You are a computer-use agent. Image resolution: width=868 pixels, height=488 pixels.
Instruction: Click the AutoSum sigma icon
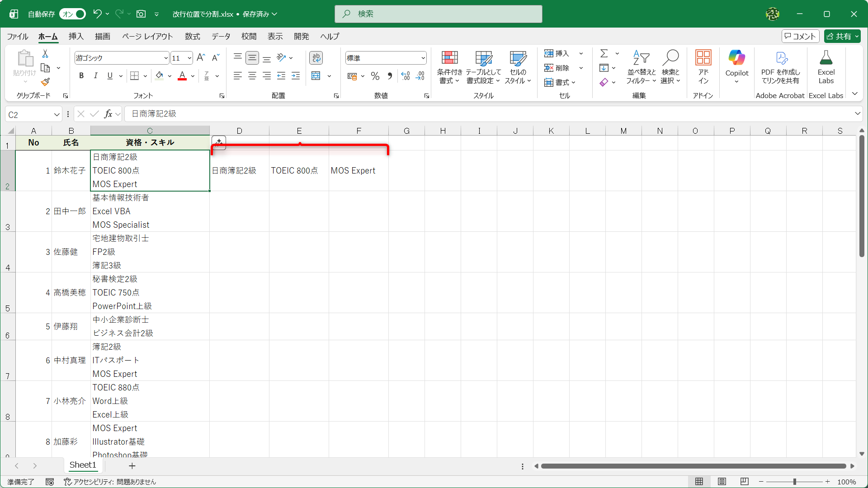click(x=604, y=53)
